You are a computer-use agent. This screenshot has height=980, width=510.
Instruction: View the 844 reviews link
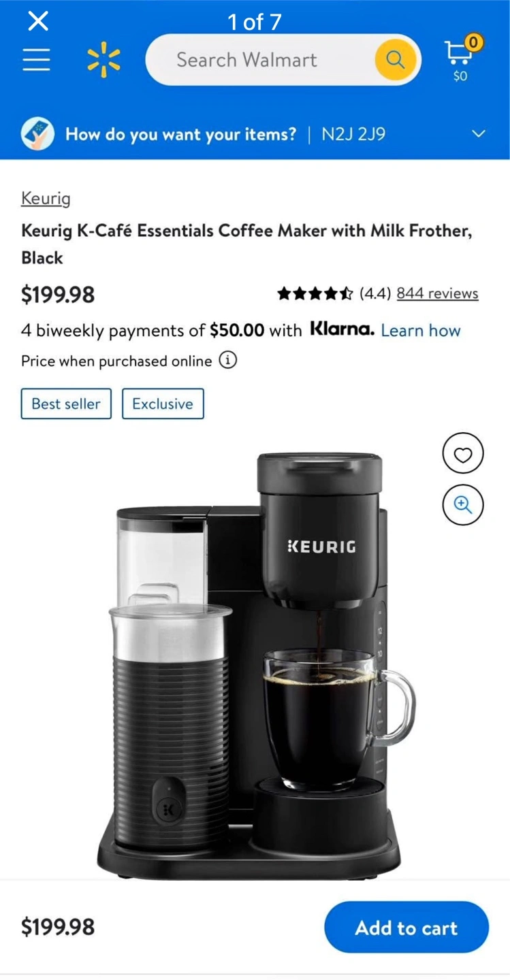tap(437, 293)
